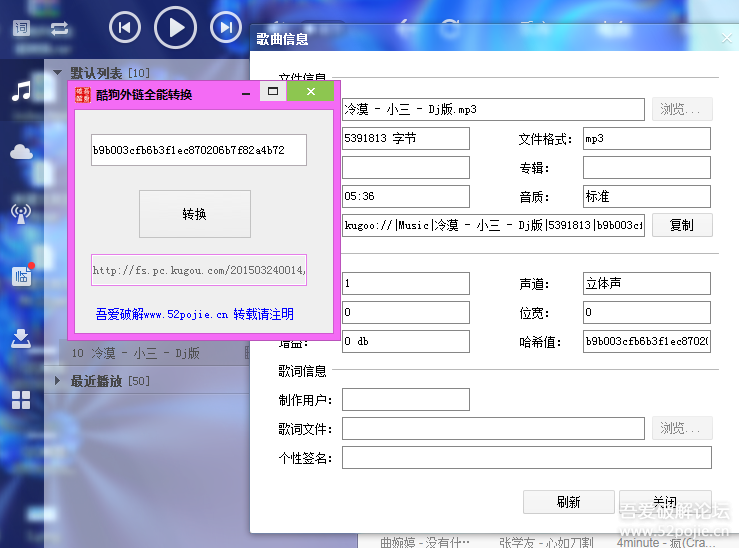
Task: Click the 歌词文件 input field
Action: (x=493, y=428)
